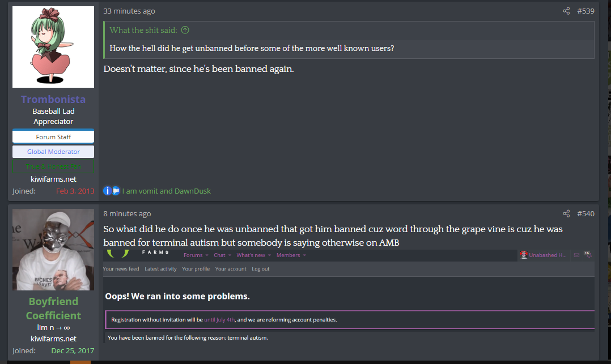Open Boyfriend Coefficient's profile via username
Image resolution: width=611 pixels, height=364 pixels.
click(53, 309)
